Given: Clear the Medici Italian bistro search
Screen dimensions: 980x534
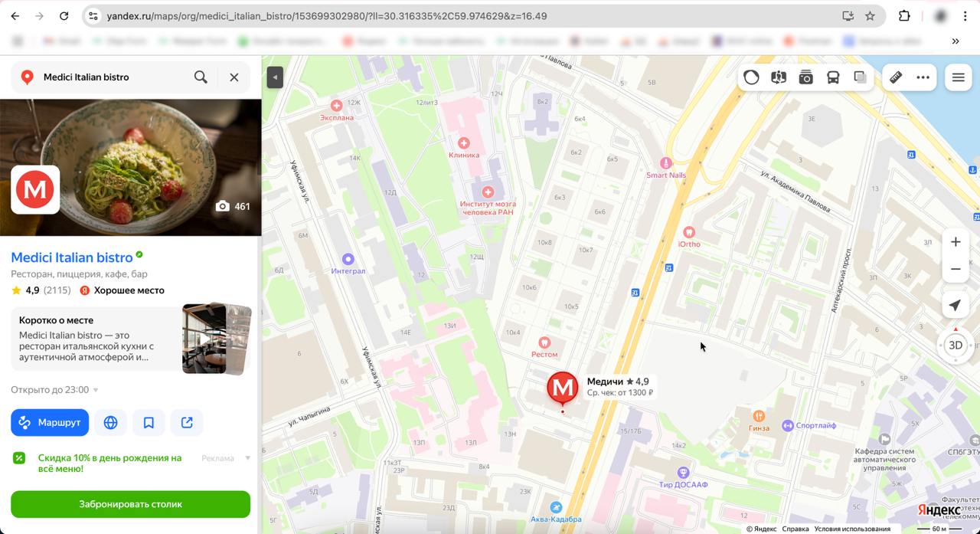Looking at the screenshot, I should tap(234, 77).
